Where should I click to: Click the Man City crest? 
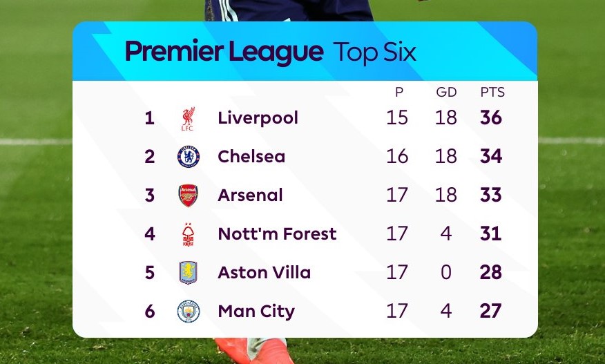(x=189, y=312)
